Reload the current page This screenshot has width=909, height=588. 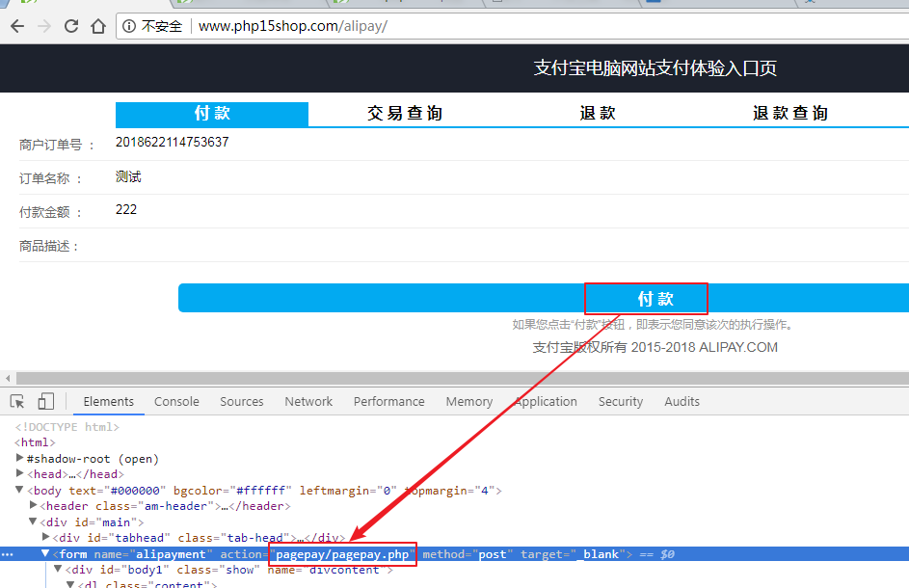tap(71, 26)
